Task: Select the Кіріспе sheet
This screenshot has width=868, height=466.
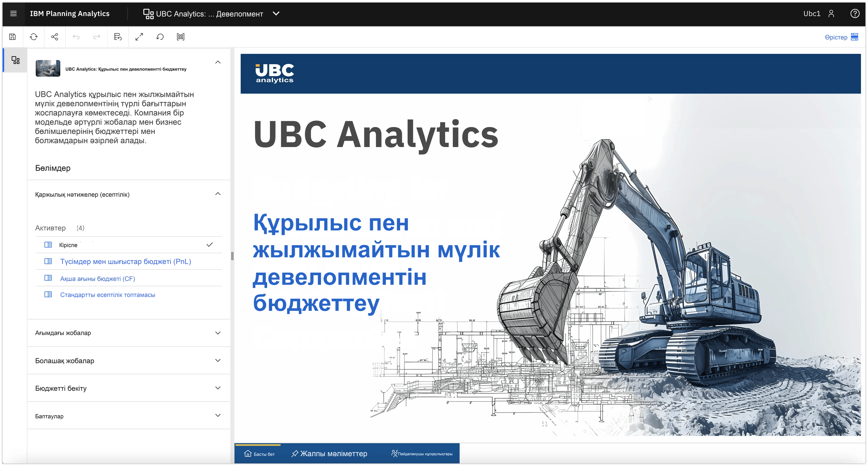Action: [x=129, y=245]
